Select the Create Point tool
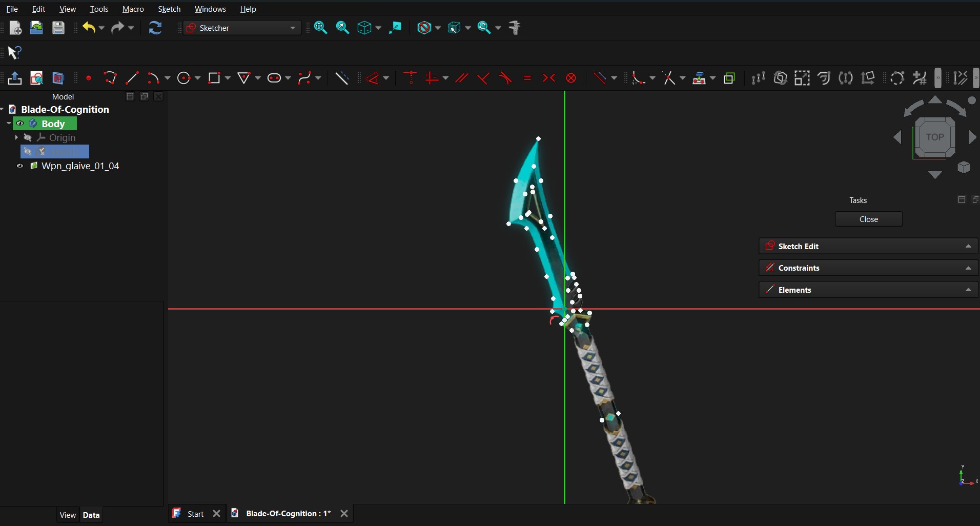Viewport: 980px width, 526px height. (x=89, y=78)
